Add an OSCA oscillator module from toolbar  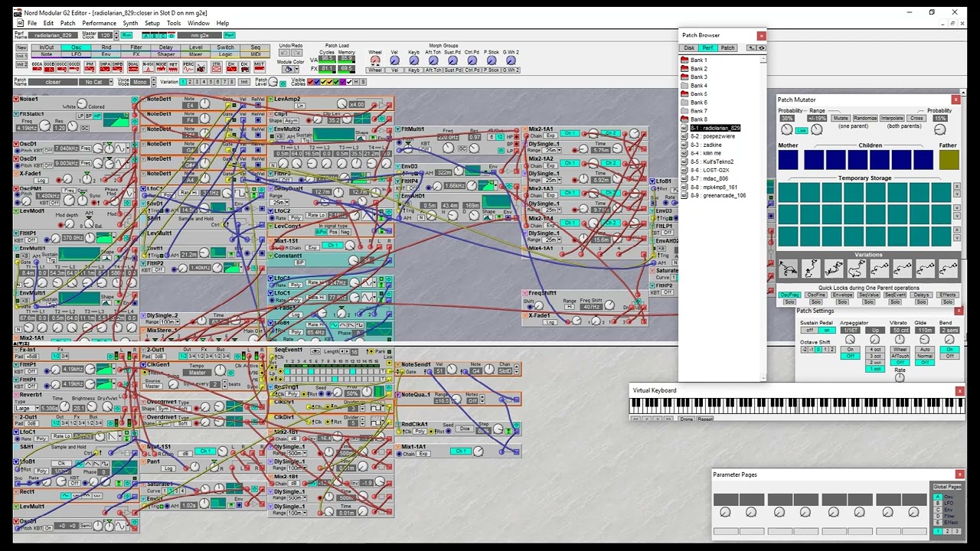pos(37,68)
